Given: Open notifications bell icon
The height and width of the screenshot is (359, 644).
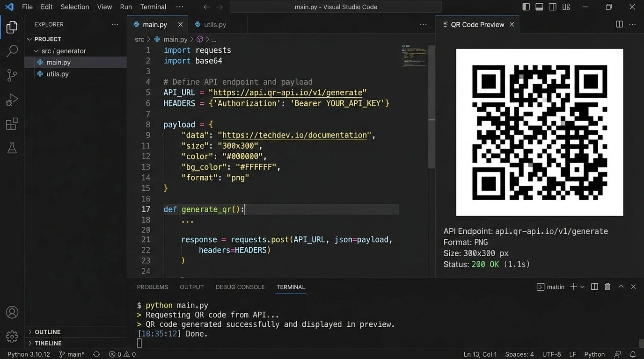Looking at the screenshot, I should tap(633, 354).
